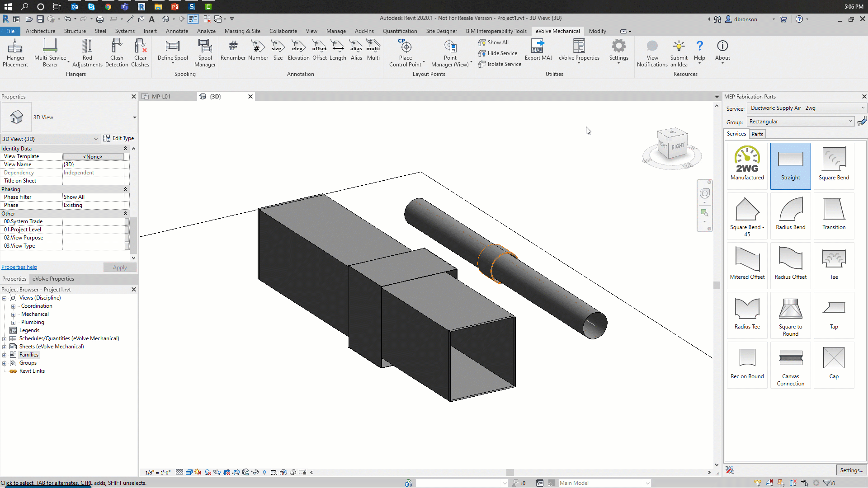
Task: Select the Length annotation tool
Action: (338, 50)
